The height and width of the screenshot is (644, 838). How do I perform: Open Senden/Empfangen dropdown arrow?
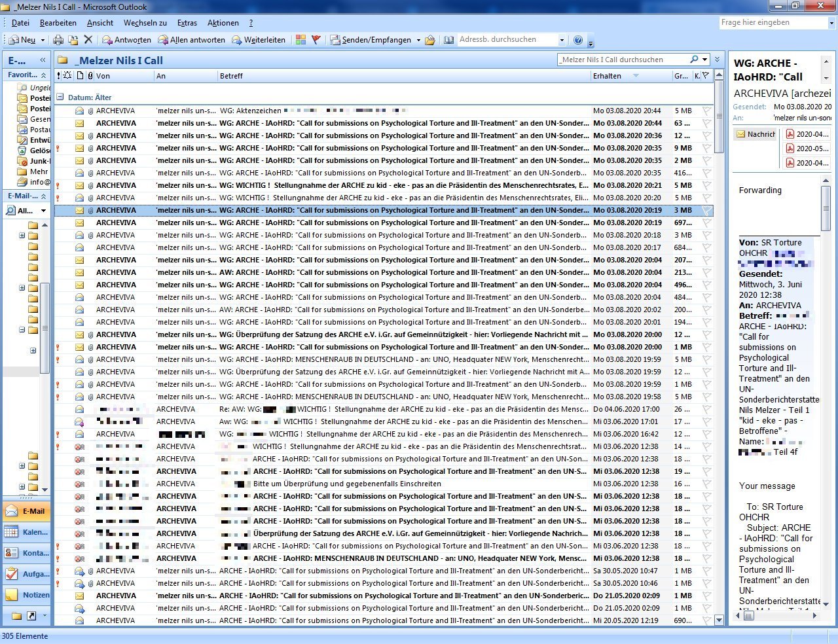coord(418,40)
